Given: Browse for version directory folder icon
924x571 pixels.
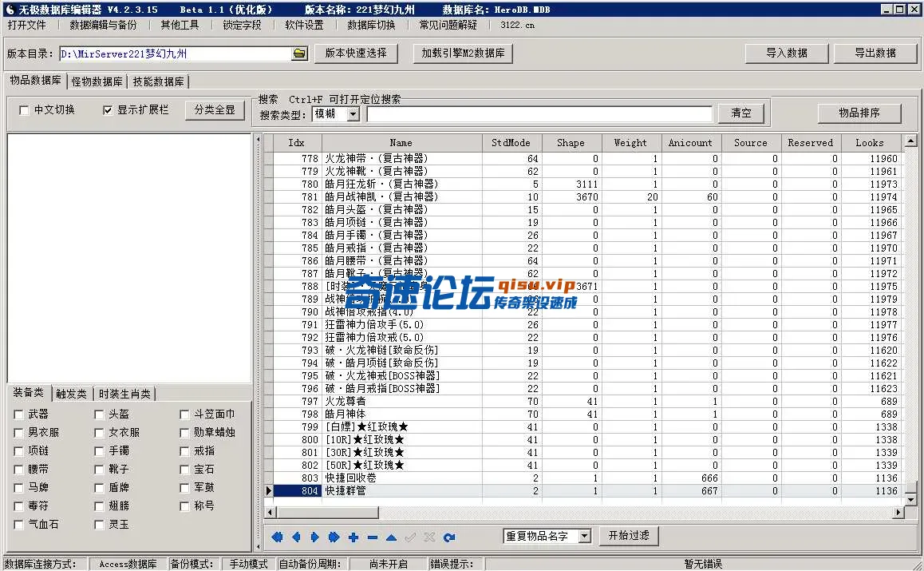Looking at the screenshot, I should tap(299, 54).
